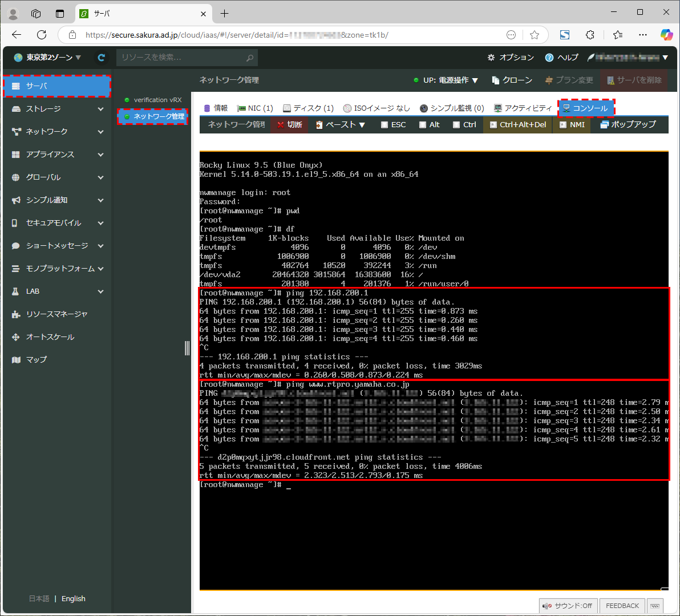680x616 pixels.
Task: Show the on-screen keyboard icon beside FEEDBACK
Action: click(x=655, y=606)
